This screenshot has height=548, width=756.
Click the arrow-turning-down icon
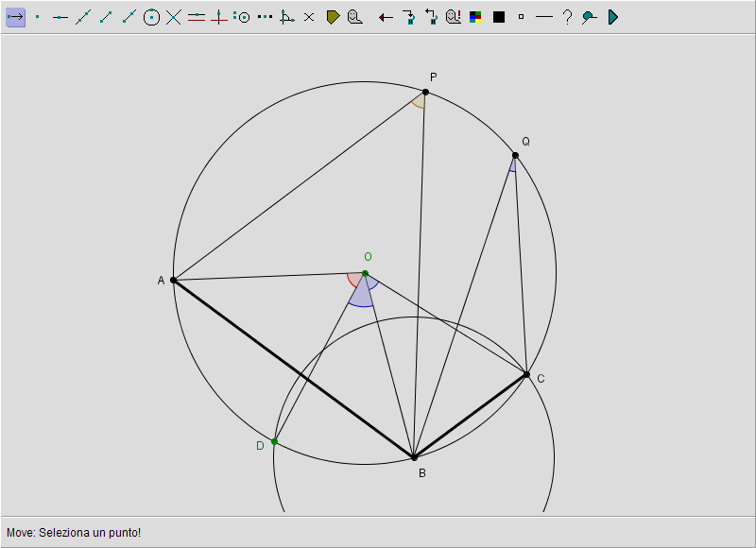(x=409, y=17)
